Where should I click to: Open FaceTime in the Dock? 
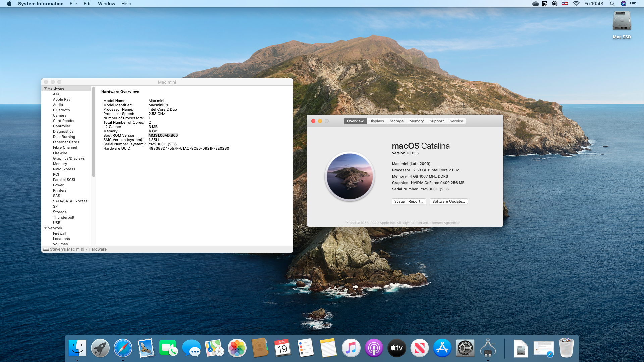169,348
